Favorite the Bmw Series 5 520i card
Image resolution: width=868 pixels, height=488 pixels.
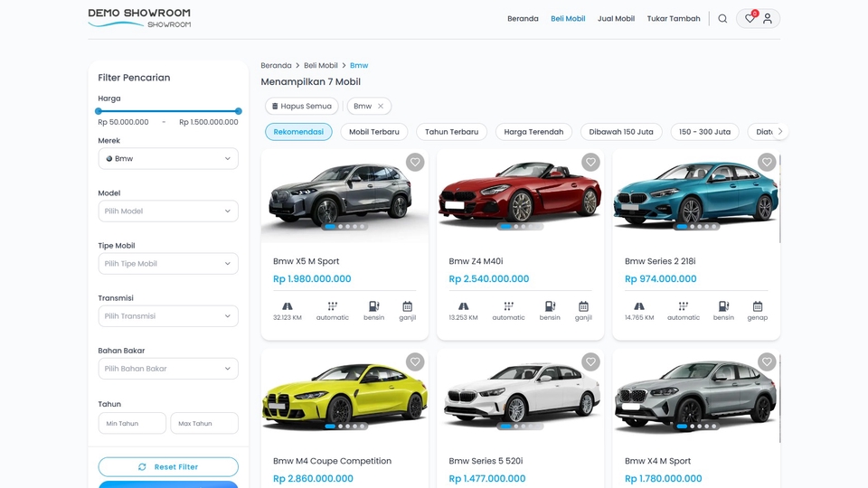[590, 361]
